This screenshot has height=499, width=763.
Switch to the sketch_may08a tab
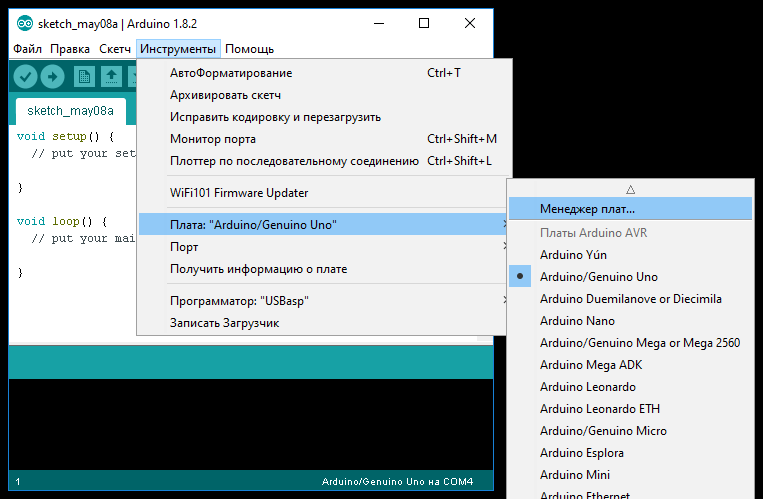click(x=71, y=111)
